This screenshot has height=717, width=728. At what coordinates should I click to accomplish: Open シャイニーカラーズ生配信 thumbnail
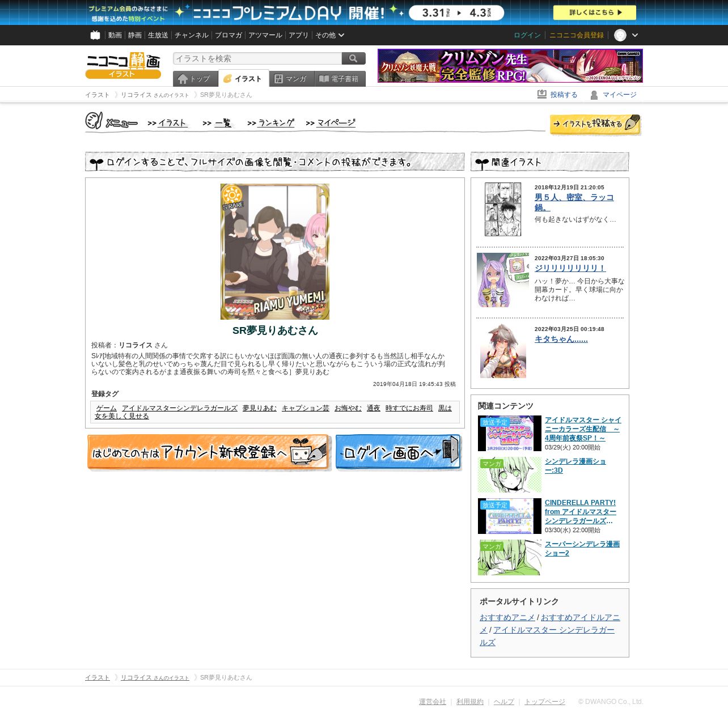510,434
